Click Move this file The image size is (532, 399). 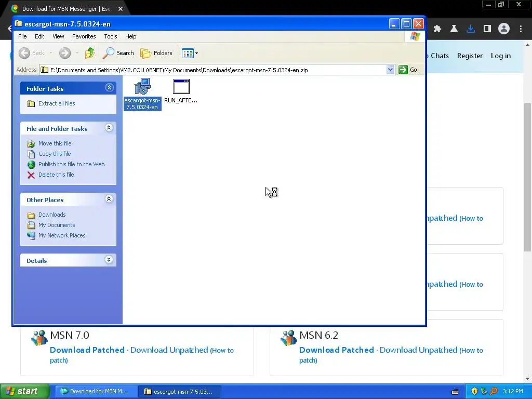(55, 143)
